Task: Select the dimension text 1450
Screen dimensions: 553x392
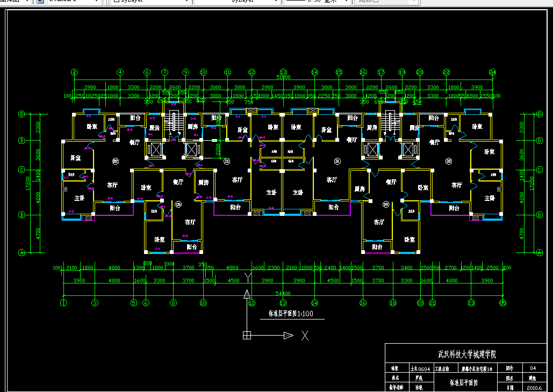Action: click(x=278, y=96)
